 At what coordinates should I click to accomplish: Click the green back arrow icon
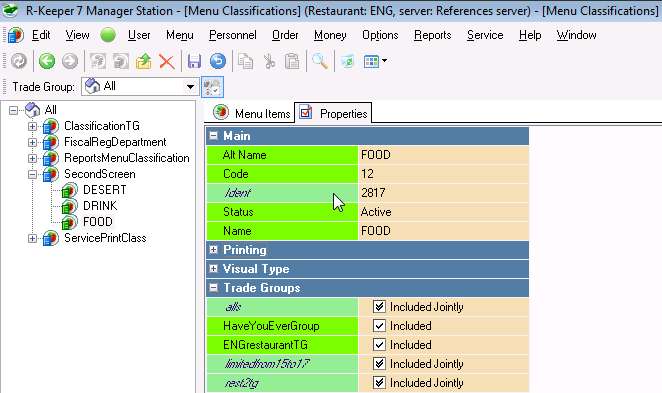pyautogui.click(x=47, y=61)
